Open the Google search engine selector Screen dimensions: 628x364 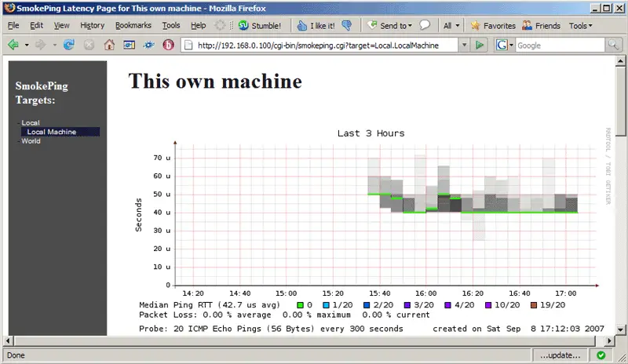pyautogui.click(x=505, y=45)
